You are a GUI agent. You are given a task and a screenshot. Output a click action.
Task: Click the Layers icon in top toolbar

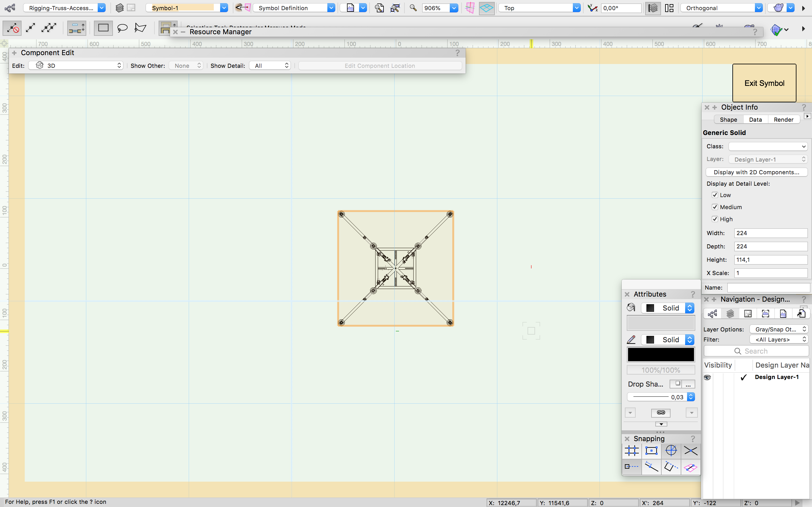point(120,8)
